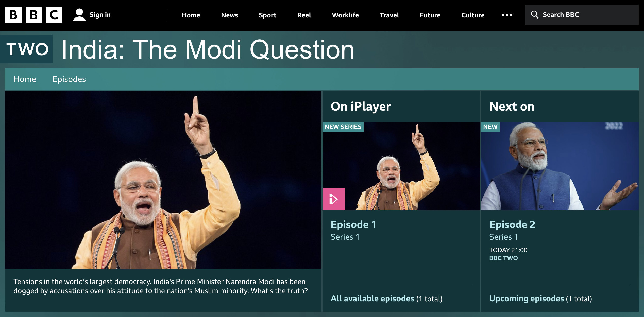The height and width of the screenshot is (317, 644).
Task: Click the NEW badge on Episode 2 image
Action: 490,127
